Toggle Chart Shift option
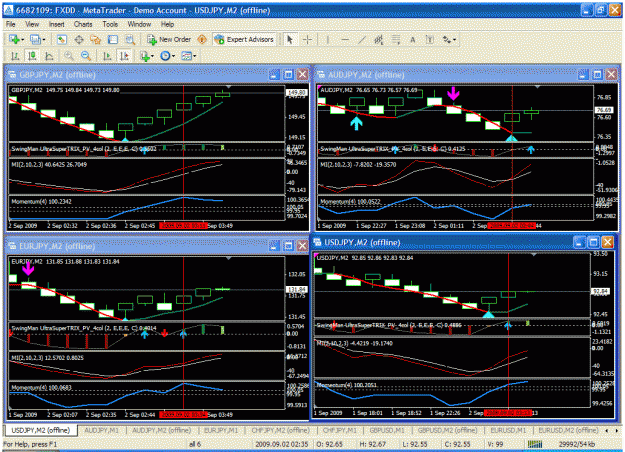This screenshot has height=452, width=625. tap(124, 56)
